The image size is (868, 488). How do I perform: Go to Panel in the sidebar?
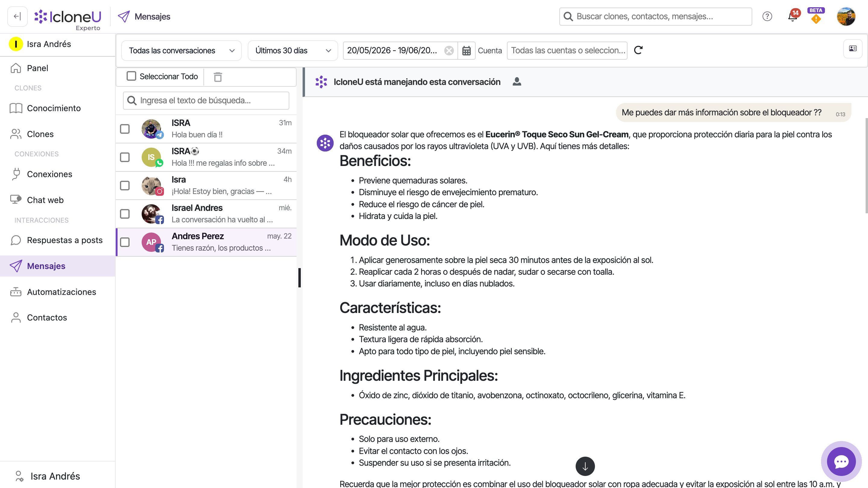(58, 68)
